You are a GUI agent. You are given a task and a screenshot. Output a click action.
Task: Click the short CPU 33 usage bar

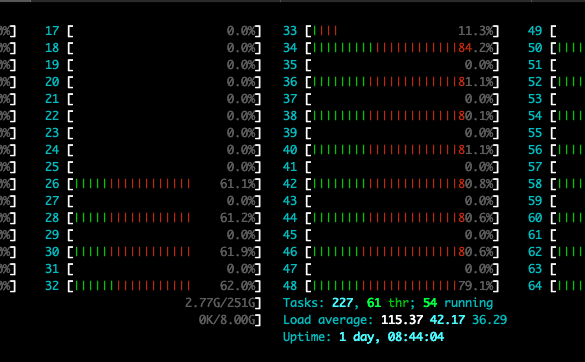point(325,31)
